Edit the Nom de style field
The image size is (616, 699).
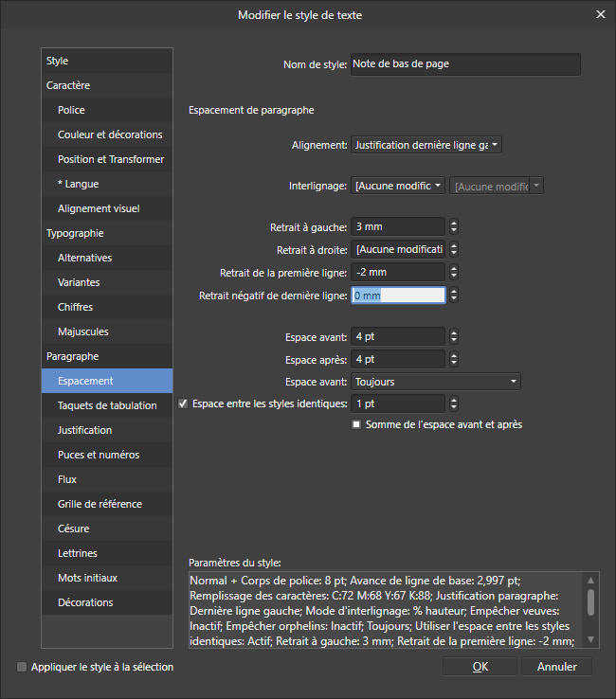tap(465, 64)
